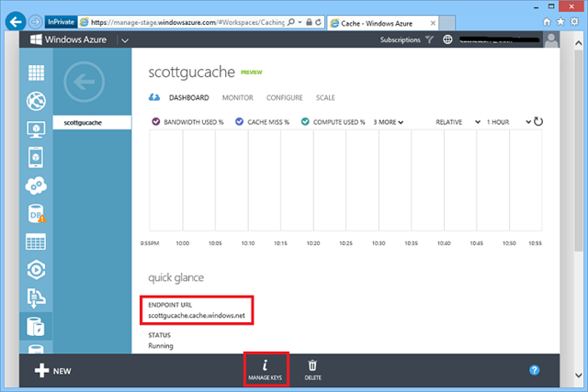Delete the cache with trash icon
Viewport: 588px width, 392px height.
pyautogui.click(x=312, y=370)
